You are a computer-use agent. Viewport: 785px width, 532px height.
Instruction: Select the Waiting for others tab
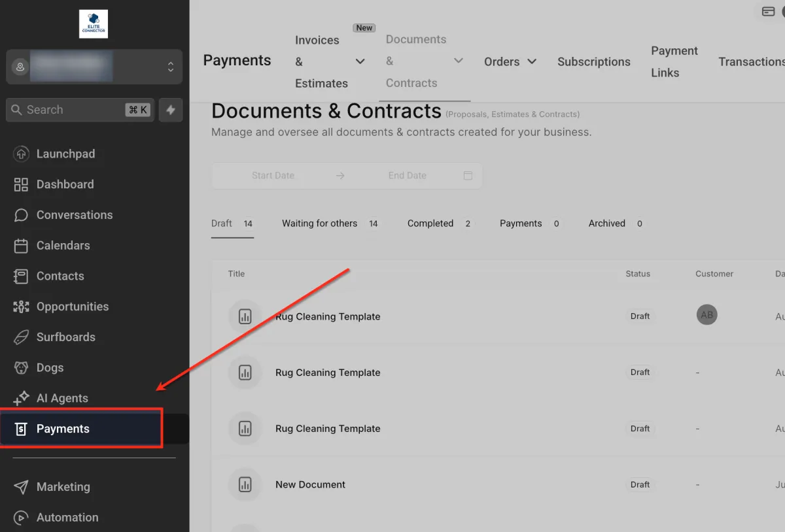330,224
